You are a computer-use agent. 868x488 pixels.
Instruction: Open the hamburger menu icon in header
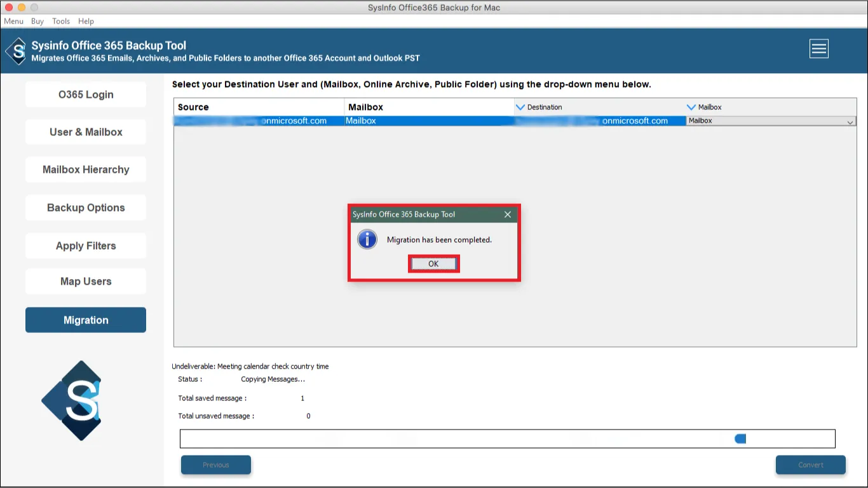pos(818,48)
